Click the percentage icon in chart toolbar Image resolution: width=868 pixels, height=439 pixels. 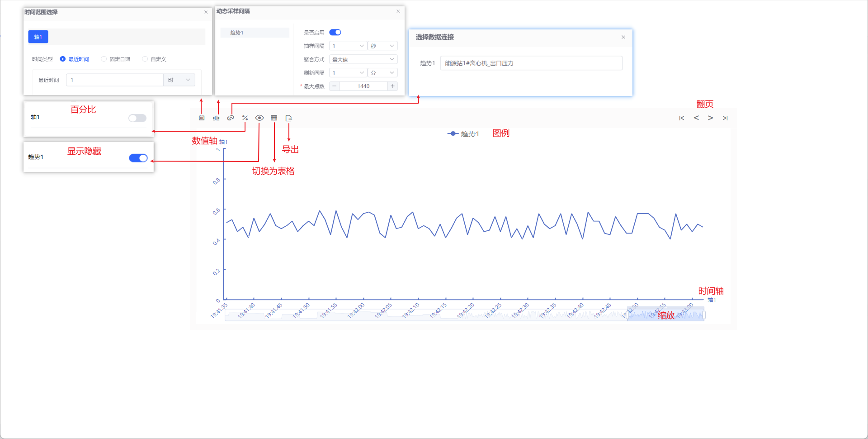245,118
